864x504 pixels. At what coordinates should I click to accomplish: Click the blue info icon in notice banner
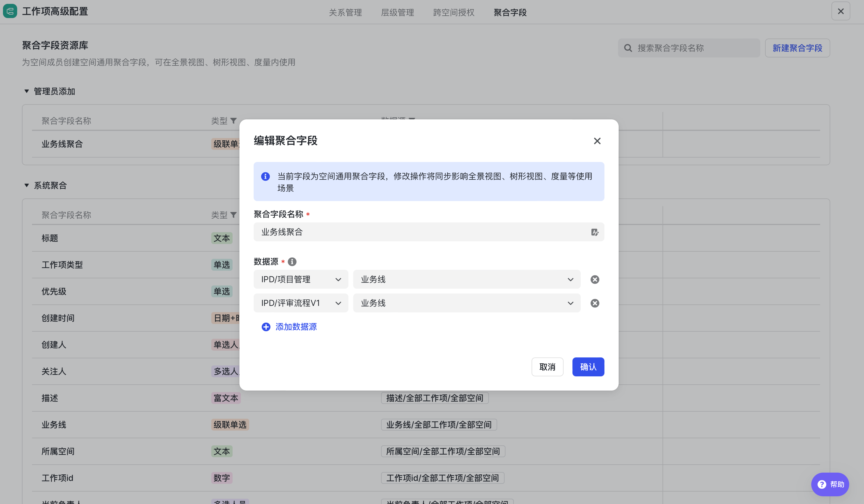(x=265, y=176)
